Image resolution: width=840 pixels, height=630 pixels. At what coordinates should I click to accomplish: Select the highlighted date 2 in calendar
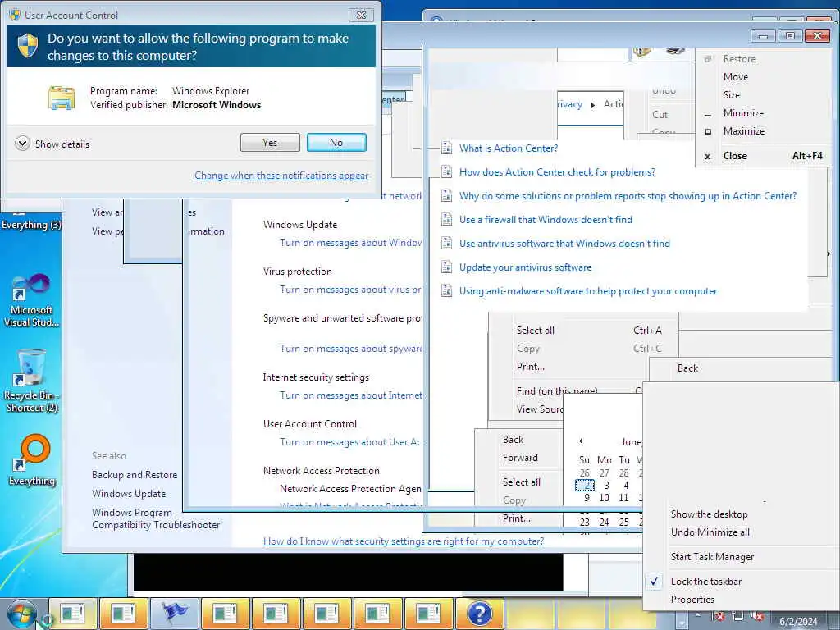(585, 486)
